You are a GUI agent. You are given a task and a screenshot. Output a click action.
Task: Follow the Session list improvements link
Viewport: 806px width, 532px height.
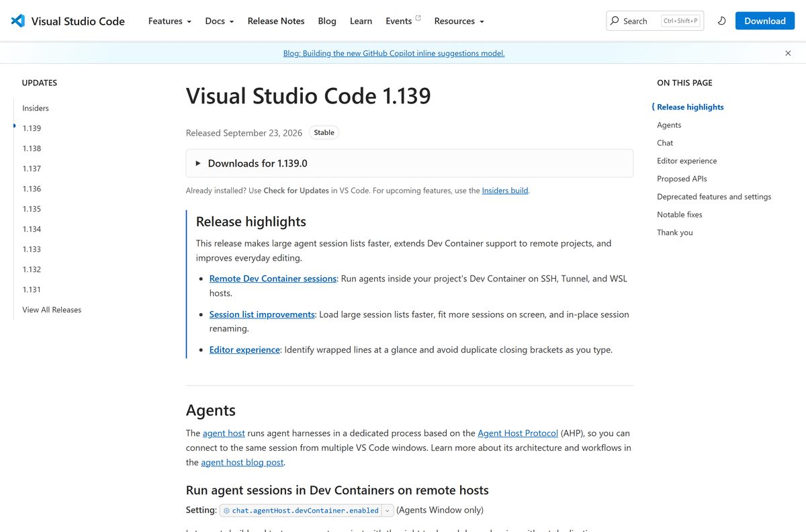pyautogui.click(x=262, y=314)
